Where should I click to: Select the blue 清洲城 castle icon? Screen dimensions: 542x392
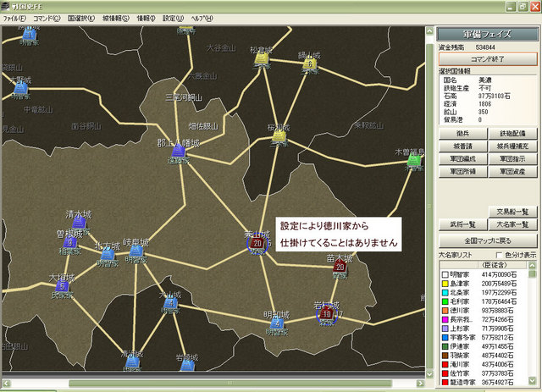132,363
